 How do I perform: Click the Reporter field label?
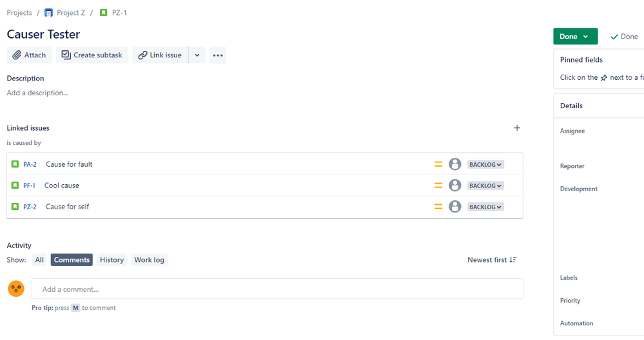tap(572, 165)
